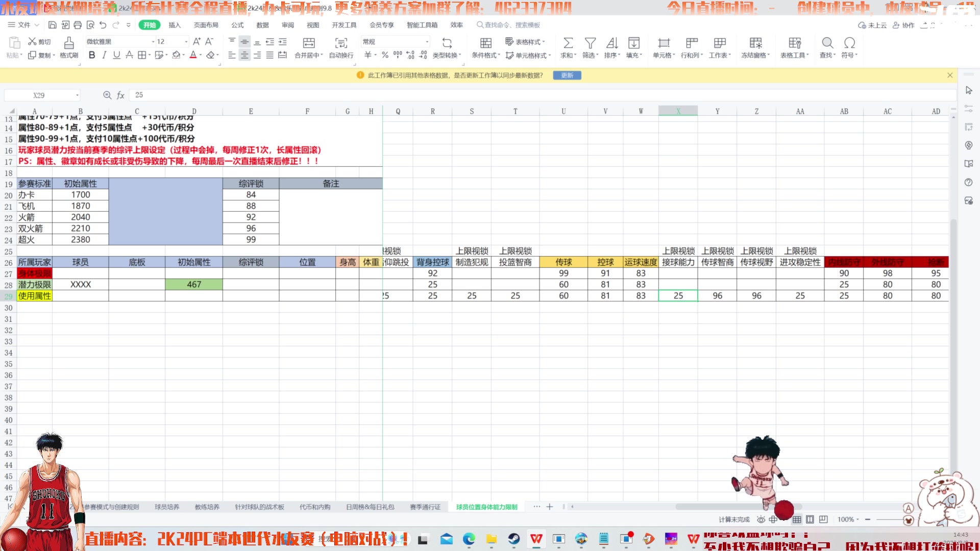
Task: Click the Collaborate (协作) button
Action: pyautogui.click(x=903, y=25)
